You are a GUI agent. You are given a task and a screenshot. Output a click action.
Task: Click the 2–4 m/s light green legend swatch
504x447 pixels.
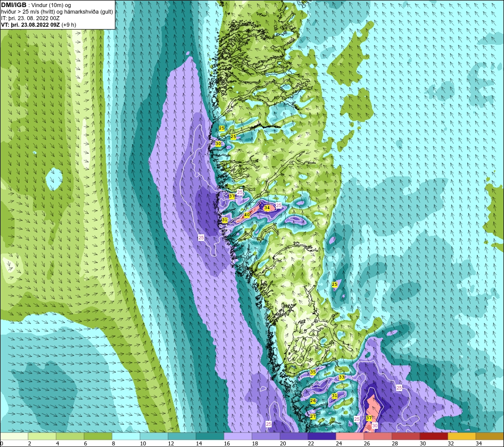[42, 436]
